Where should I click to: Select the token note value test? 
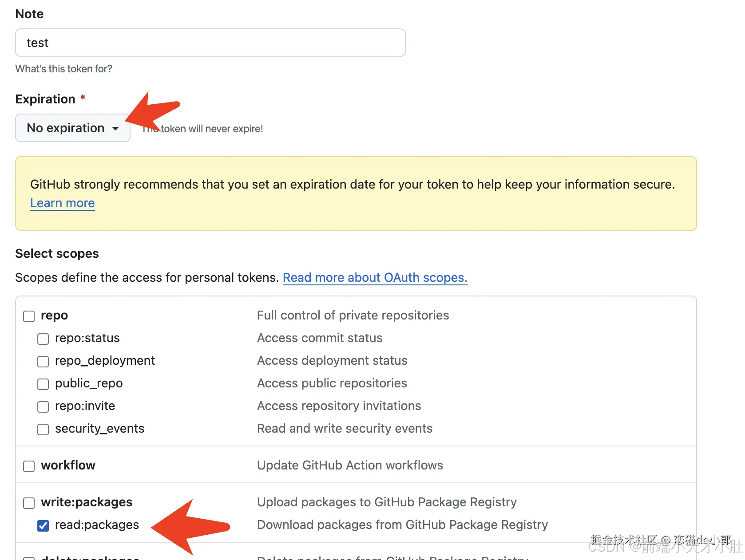(x=37, y=43)
